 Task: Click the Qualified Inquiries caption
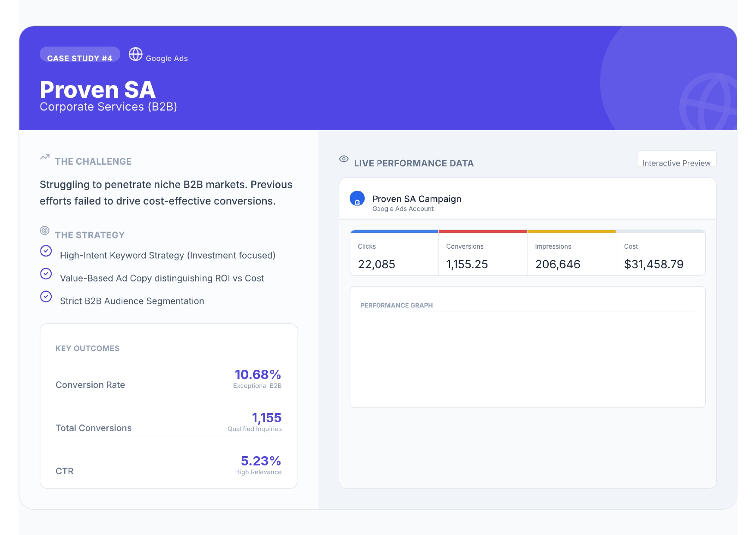click(x=255, y=429)
